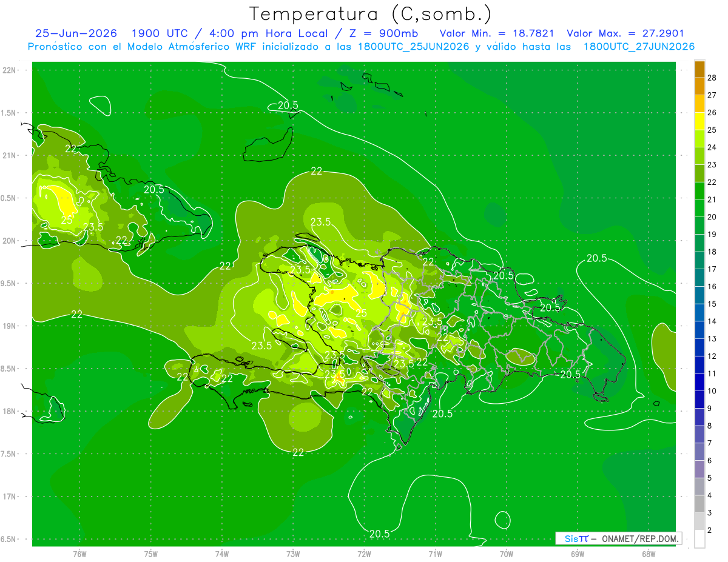Click the '75W' longitude axis label
The height and width of the screenshot is (562, 728).
coord(151,554)
